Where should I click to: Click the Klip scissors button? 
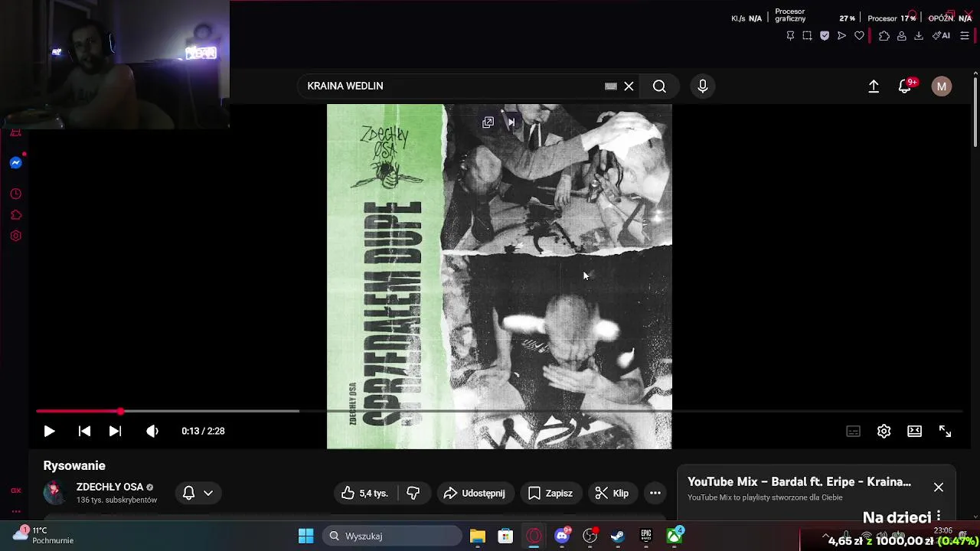pos(612,493)
